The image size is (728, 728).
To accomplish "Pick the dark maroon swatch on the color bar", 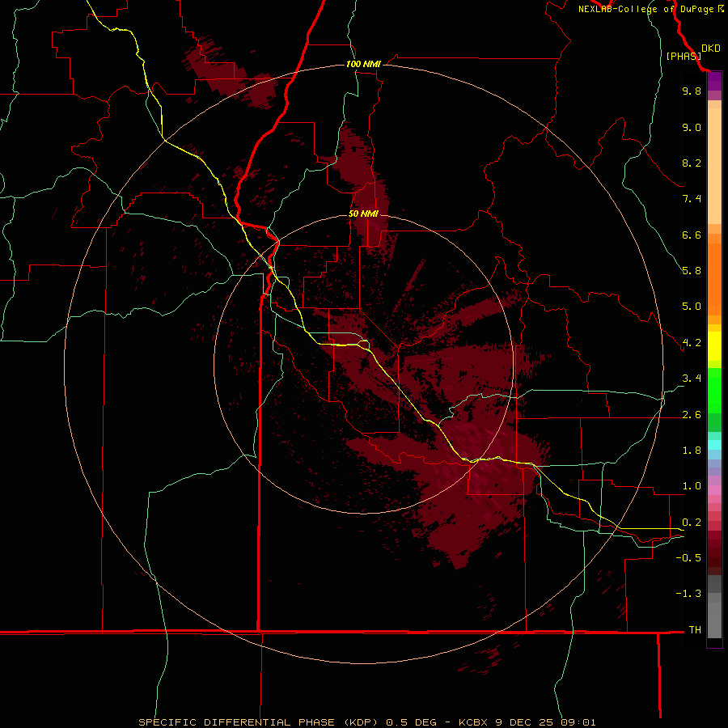I will pos(714,557).
